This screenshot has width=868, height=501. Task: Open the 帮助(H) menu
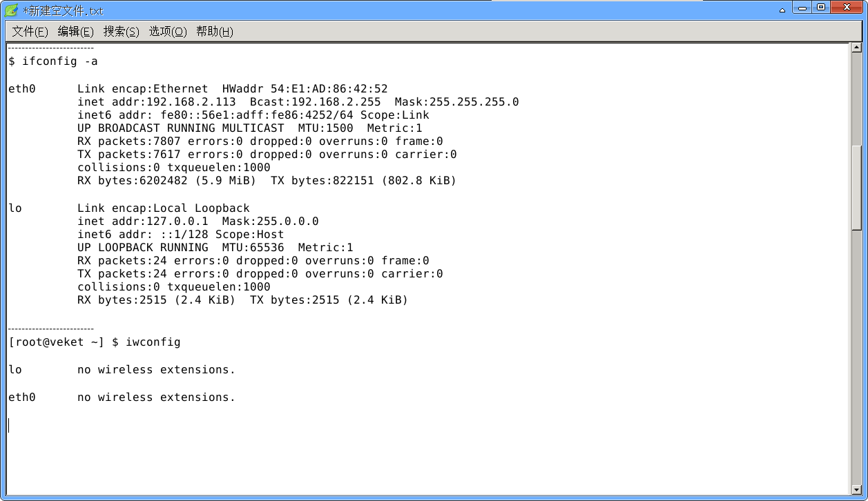[x=215, y=32]
